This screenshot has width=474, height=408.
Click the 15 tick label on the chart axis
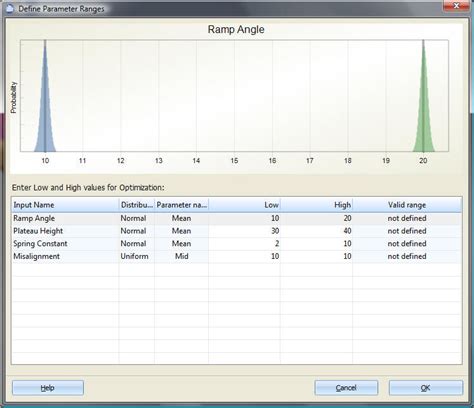click(x=234, y=161)
